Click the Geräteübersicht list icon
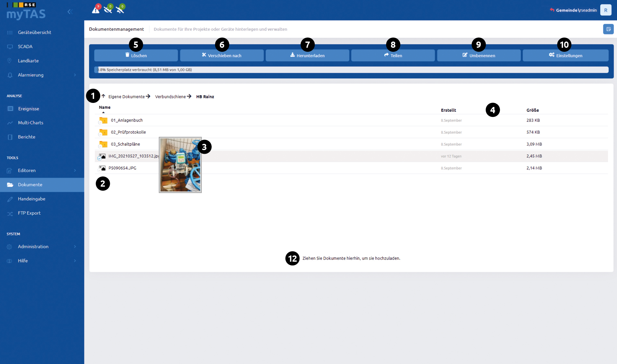The image size is (617, 364). pyautogui.click(x=10, y=33)
